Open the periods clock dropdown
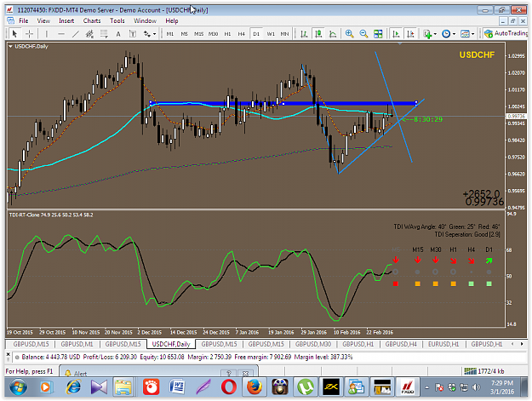The width and height of the screenshot is (532, 401). coord(449,33)
